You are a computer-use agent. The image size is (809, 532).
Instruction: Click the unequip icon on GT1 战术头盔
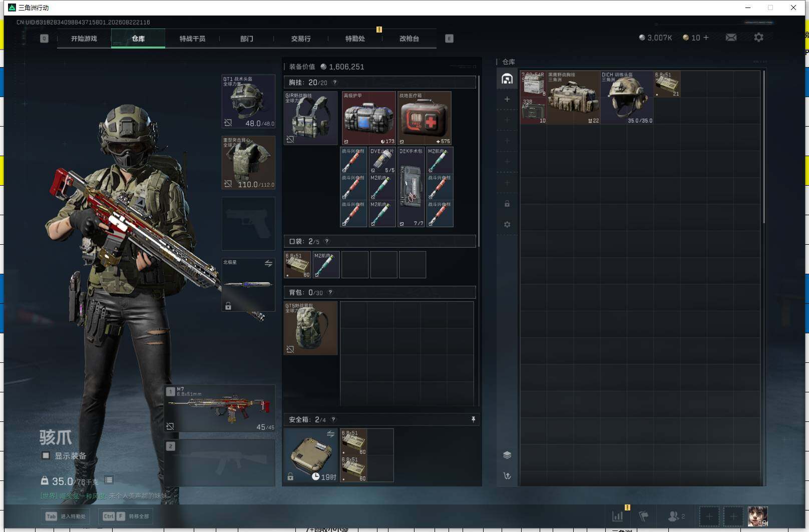228,123
